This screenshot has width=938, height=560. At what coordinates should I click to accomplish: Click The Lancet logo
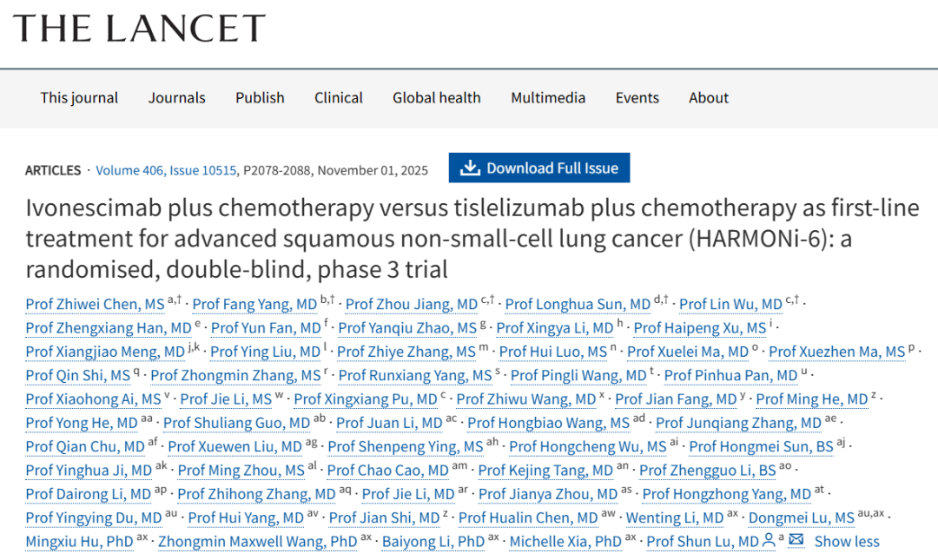pyautogui.click(x=139, y=29)
